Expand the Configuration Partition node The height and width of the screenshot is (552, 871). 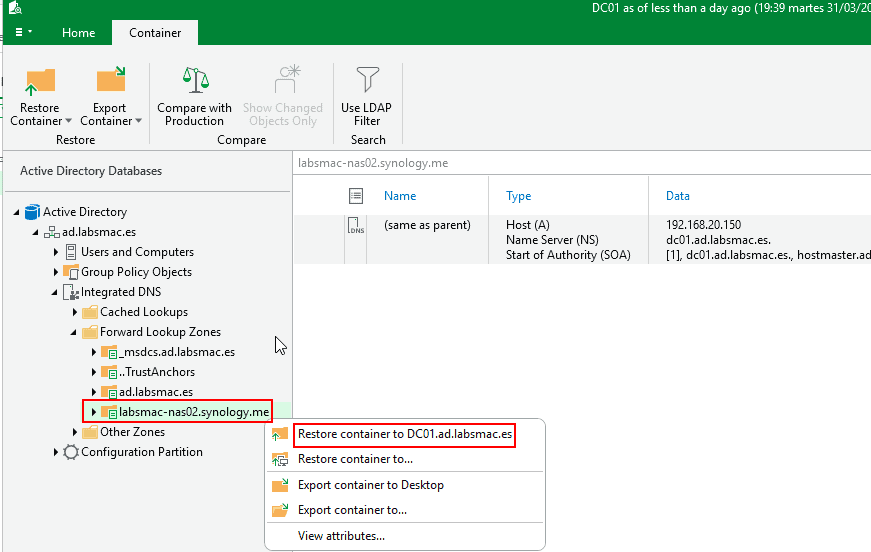coord(56,452)
